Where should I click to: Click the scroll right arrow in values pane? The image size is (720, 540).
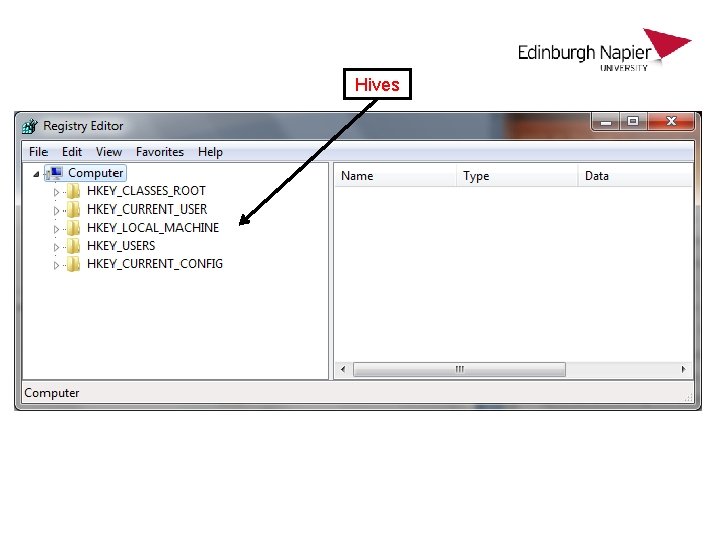[x=683, y=369]
